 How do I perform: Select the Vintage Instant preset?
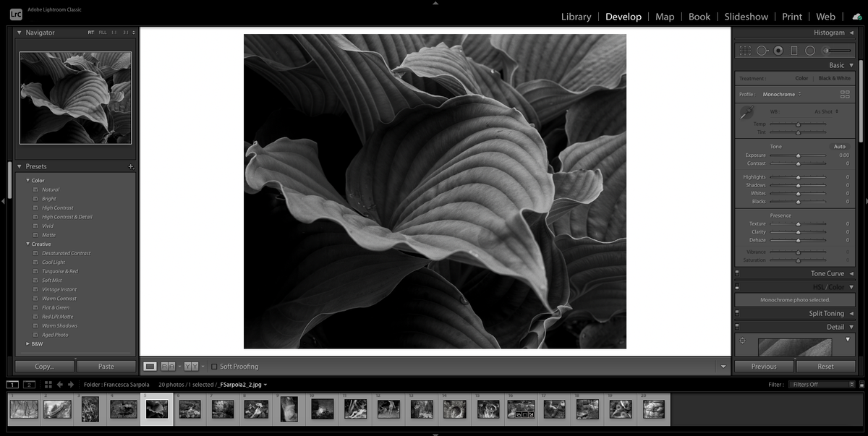[59, 289]
